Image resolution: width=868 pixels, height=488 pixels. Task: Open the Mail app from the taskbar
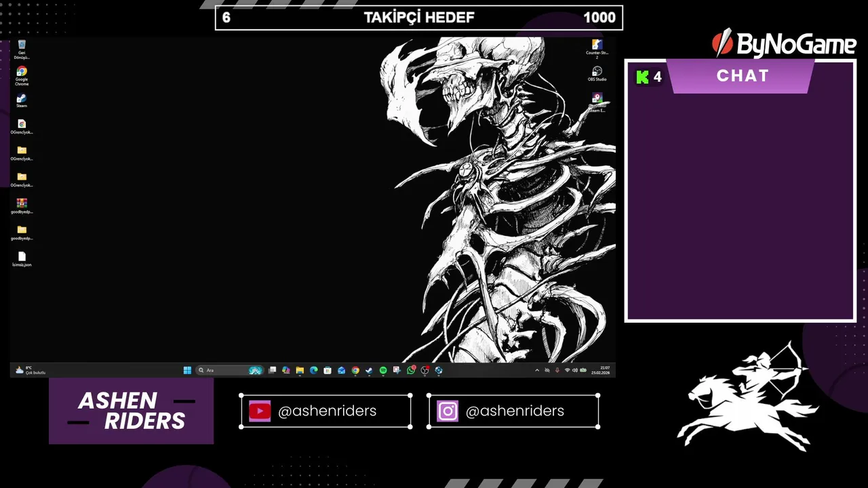coord(342,370)
